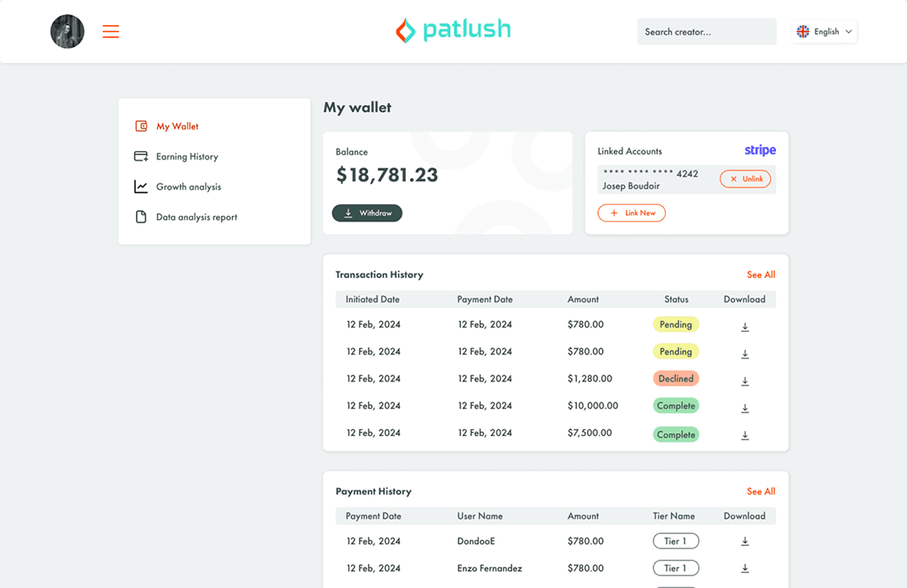Select My Wallet in the sidebar menu

pyautogui.click(x=176, y=126)
